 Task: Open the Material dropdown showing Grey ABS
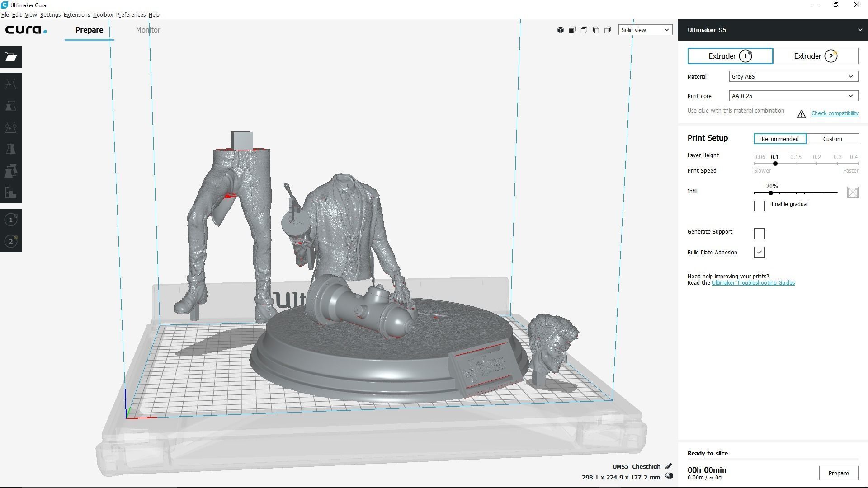pos(793,77)
